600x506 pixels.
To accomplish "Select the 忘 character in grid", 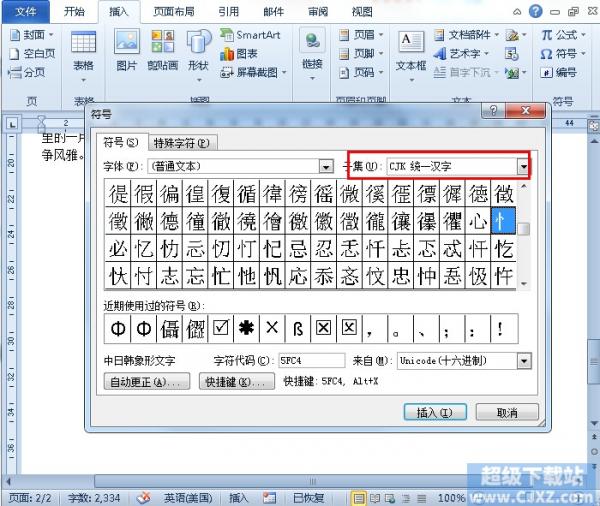I will click(195, 276).
